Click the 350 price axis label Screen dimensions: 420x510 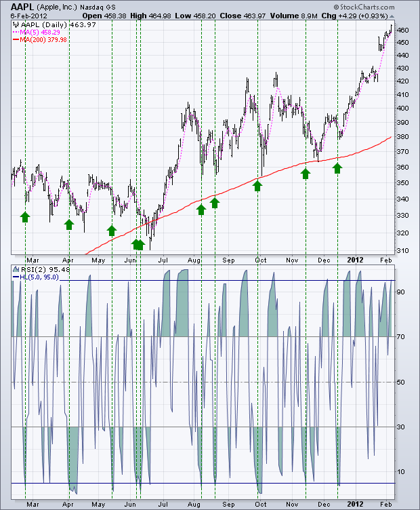[403, 183]
